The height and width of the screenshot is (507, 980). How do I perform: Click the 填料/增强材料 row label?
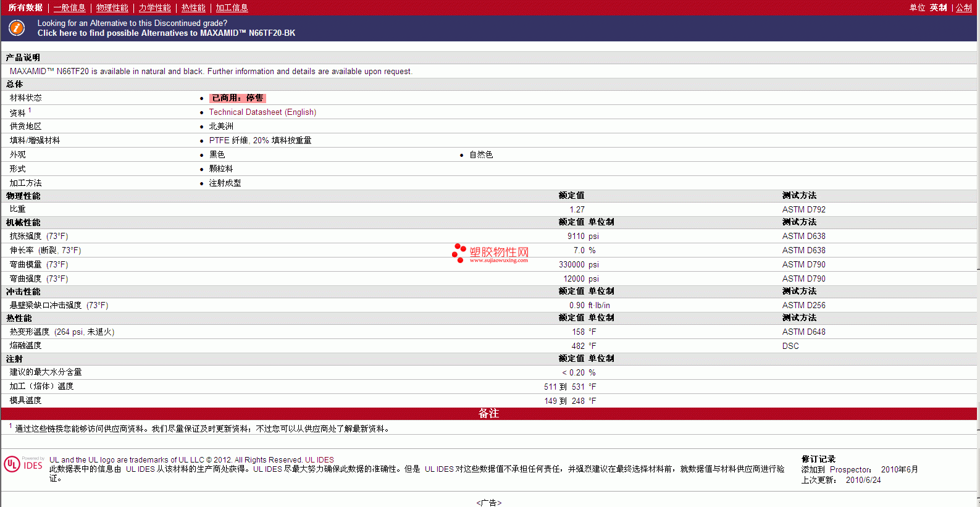pos(35,141)
